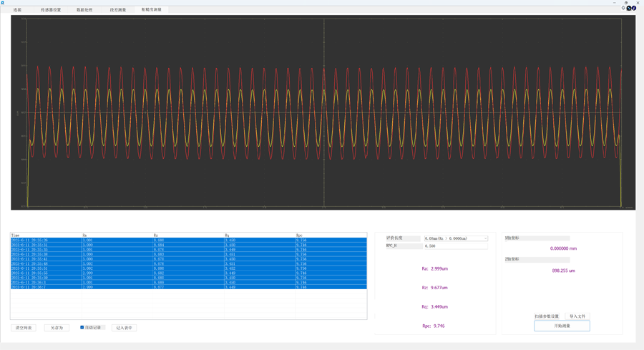This screenshot has height=350, width=644.
Task: Click the 另存为 button
Action: [57, 328]
